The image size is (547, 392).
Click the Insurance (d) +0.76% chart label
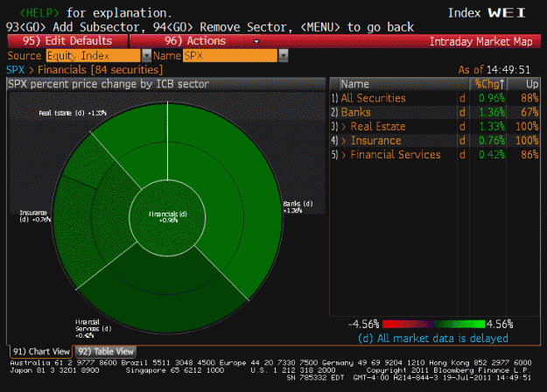35,216
